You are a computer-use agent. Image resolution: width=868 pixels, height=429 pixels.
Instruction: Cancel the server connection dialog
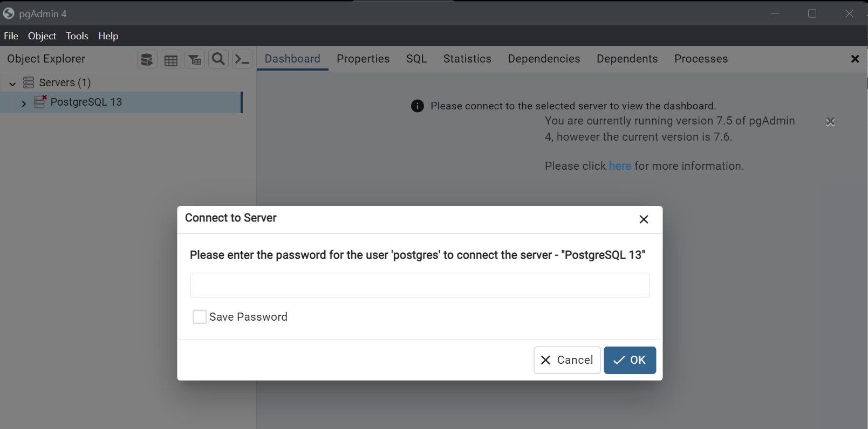567,360
